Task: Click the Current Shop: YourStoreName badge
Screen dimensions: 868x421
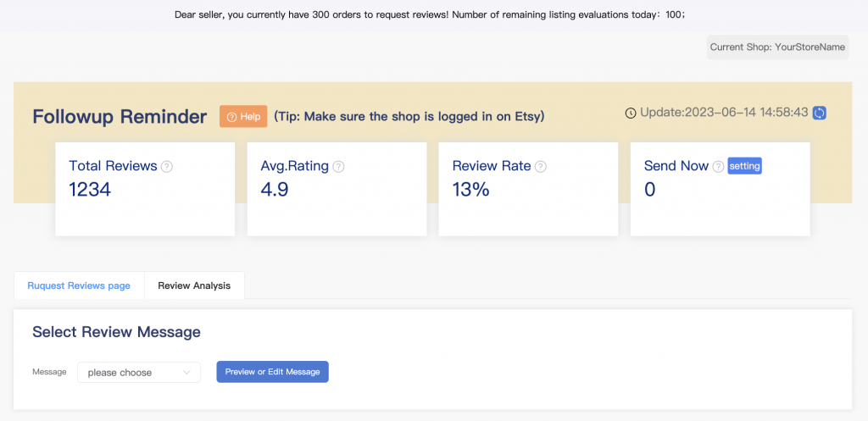Action: click(x=777, y=47)
